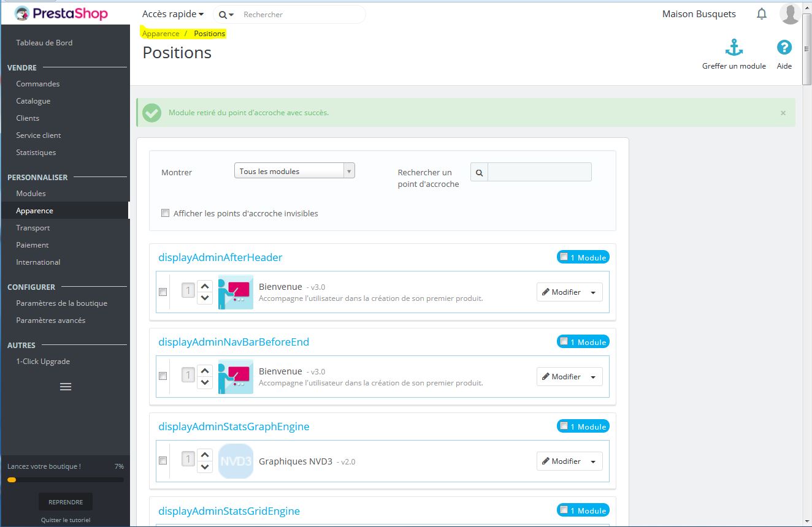Enable Afficher les points d'accroche invisibles
The height and width of the screenshot is (527, 812).
[x=165, y=213]
